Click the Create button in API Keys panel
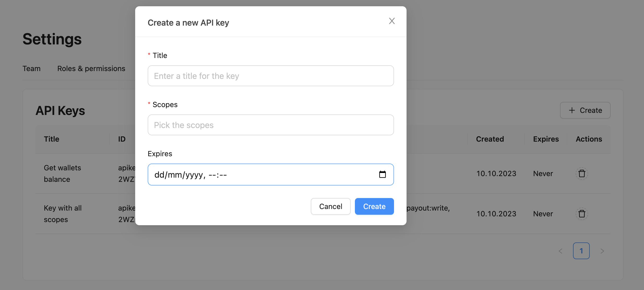Viewport: 644px width, 290px height. pos(585,110)
